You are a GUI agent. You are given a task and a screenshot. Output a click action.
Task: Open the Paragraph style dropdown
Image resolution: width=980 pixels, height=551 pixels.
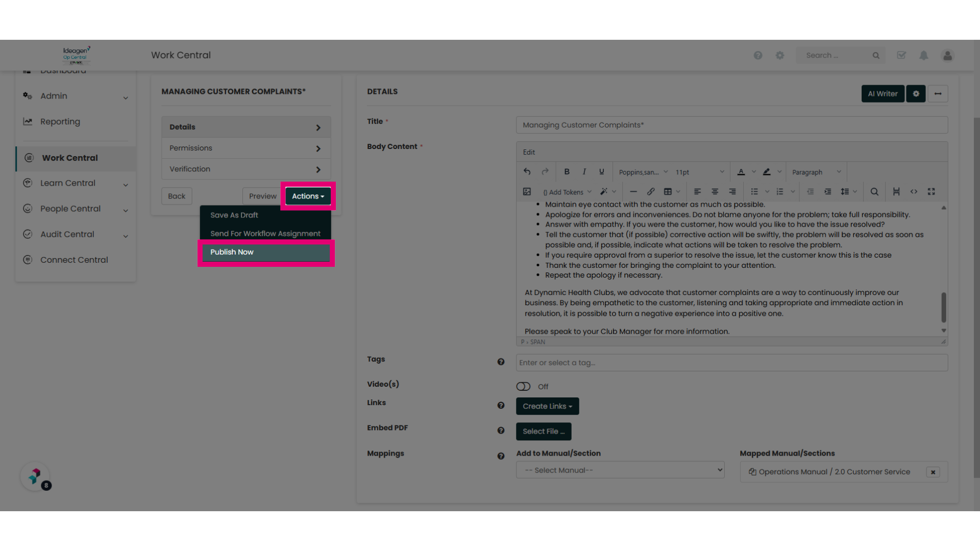[x=817, y=172]
